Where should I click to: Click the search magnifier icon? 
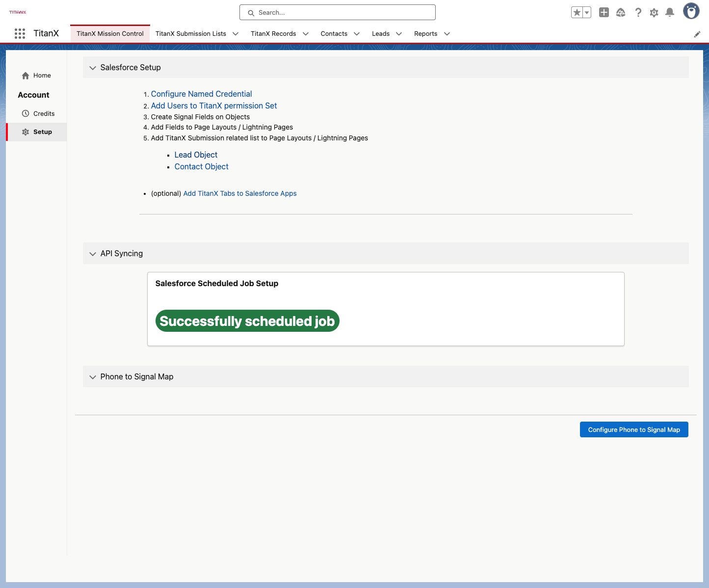click(x=251, y=13)
